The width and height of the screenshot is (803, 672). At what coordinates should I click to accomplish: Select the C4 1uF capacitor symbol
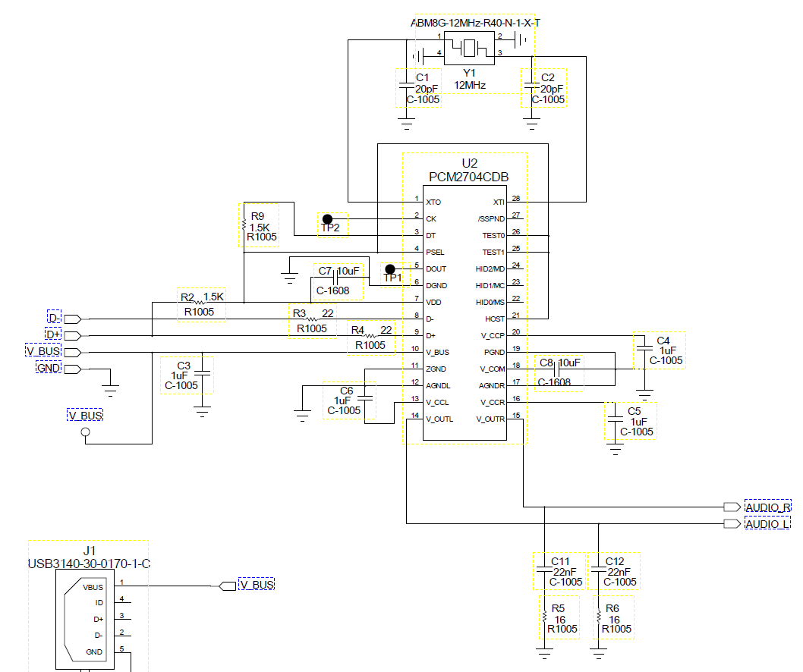point(644,347)
